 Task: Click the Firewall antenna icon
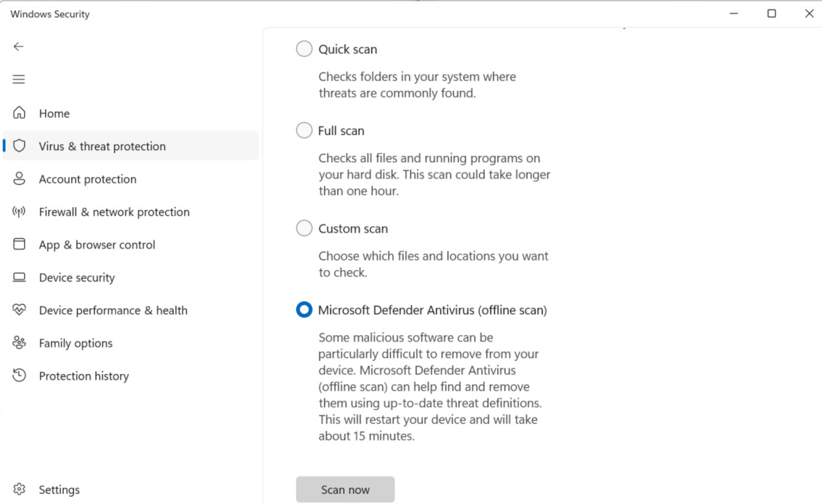point(19,212)
